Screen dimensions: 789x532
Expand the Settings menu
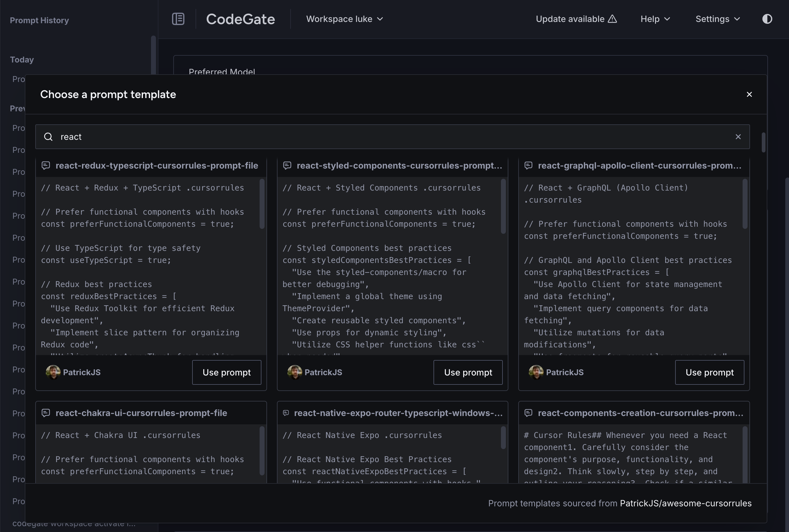[718, 19]
